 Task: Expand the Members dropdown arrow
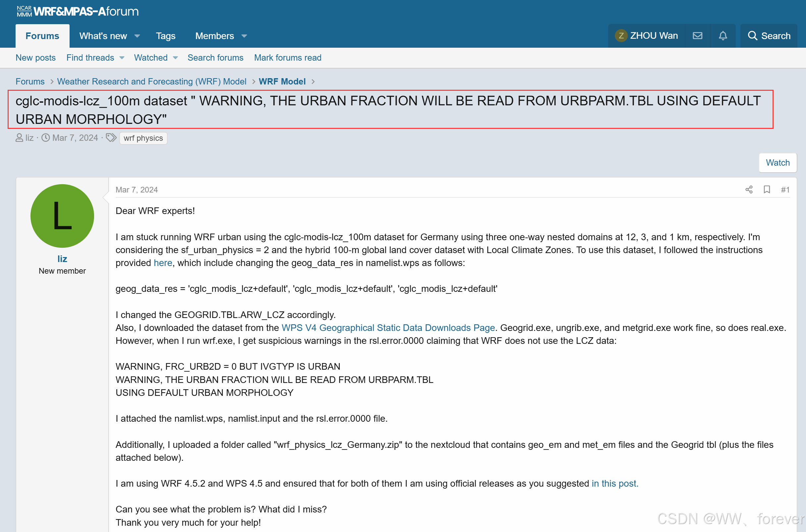(244, 36)
